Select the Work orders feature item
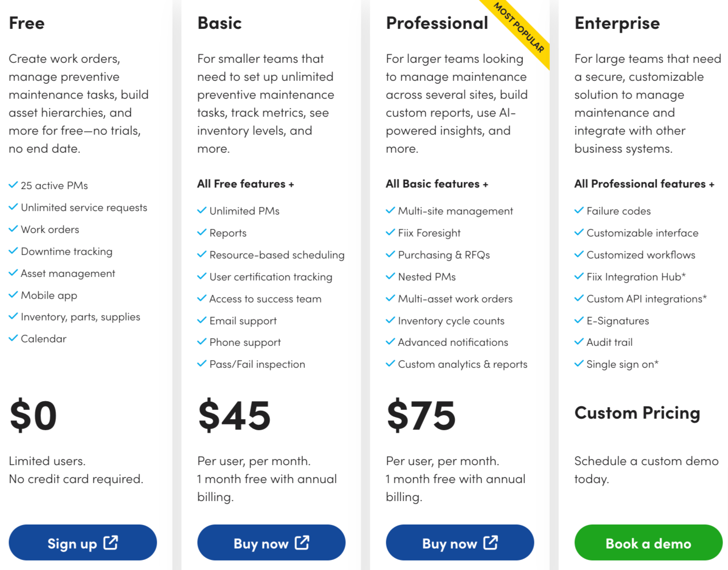This screenshot has width=728, height=570. (x=50, y=229)
